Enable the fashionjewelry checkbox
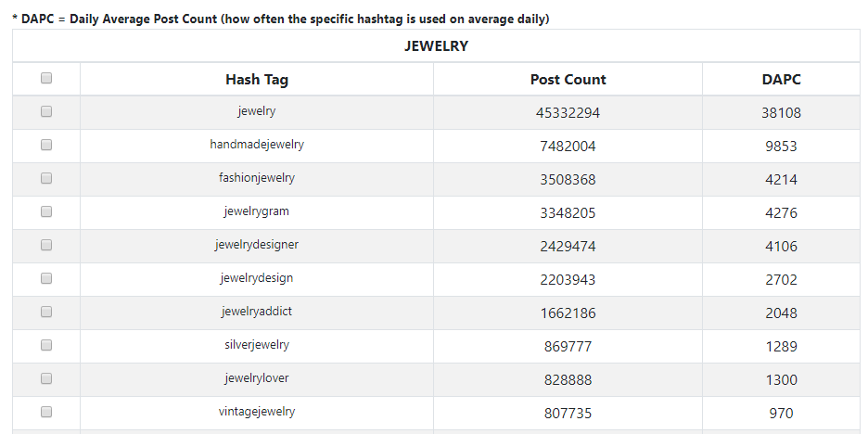 click(46, 178)
